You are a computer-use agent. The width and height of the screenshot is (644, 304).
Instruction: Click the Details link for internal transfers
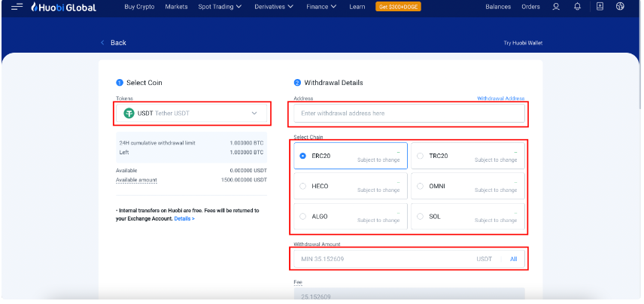point(184,218)
